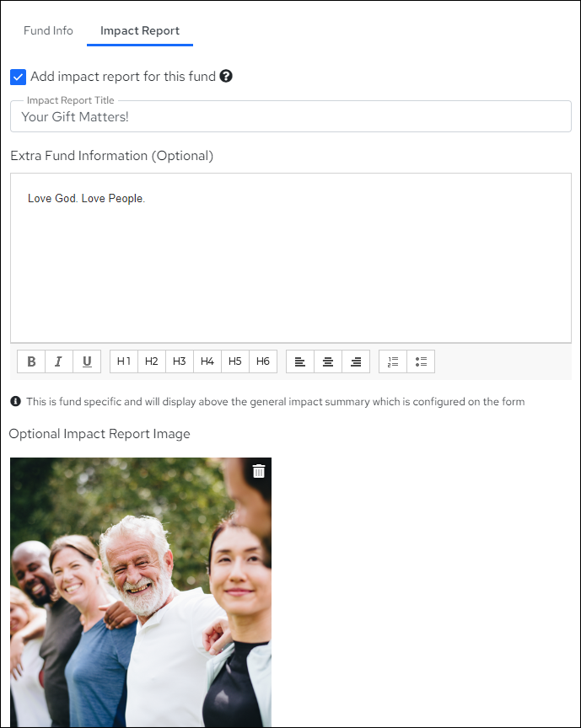Underline the selected text
Viewport: 581px width, 728px height.
pyautogui.click(x=87, y=361)
